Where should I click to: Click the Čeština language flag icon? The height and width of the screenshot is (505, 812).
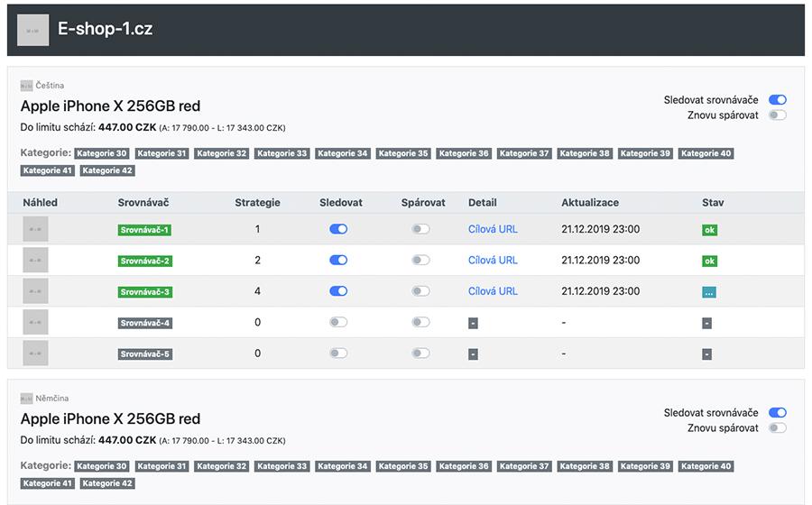click(26, 86)
